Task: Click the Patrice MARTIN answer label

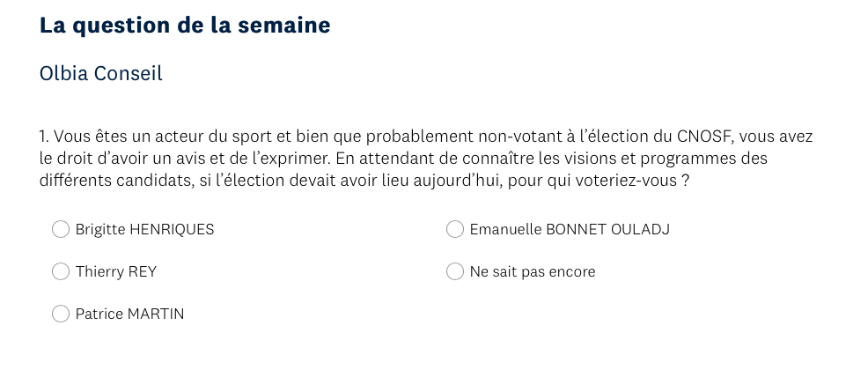Action: tap(129, 314)
